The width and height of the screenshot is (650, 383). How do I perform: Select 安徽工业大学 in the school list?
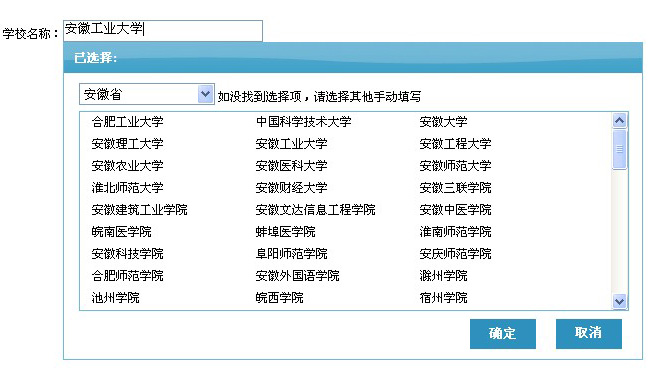pyautogui.click(x=291, y=144)
